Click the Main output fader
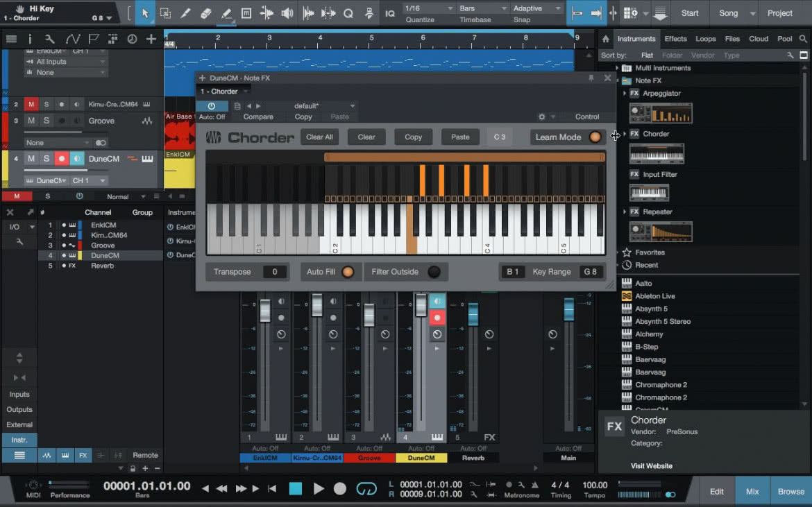This screenshot has height=507, width=812. coord(568,309)
